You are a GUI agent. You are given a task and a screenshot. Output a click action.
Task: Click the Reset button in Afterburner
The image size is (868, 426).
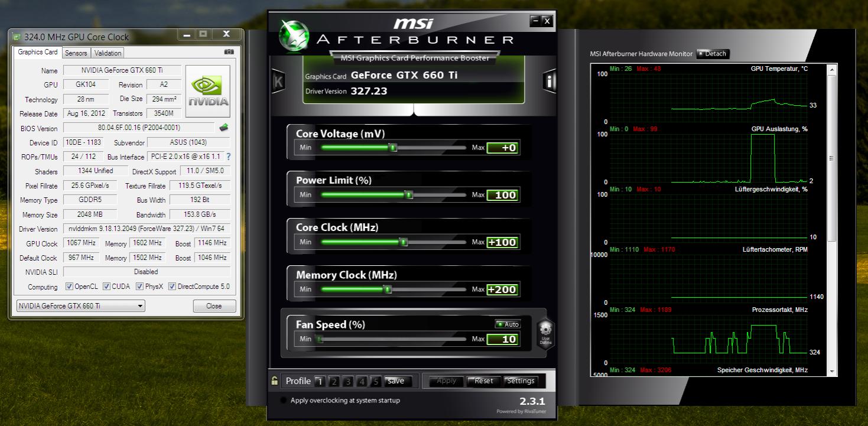484,381
